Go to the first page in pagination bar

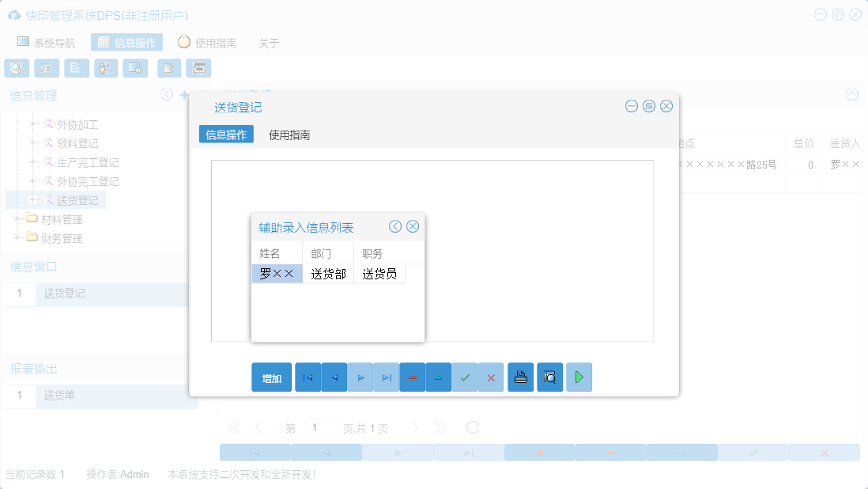[234, 427]
